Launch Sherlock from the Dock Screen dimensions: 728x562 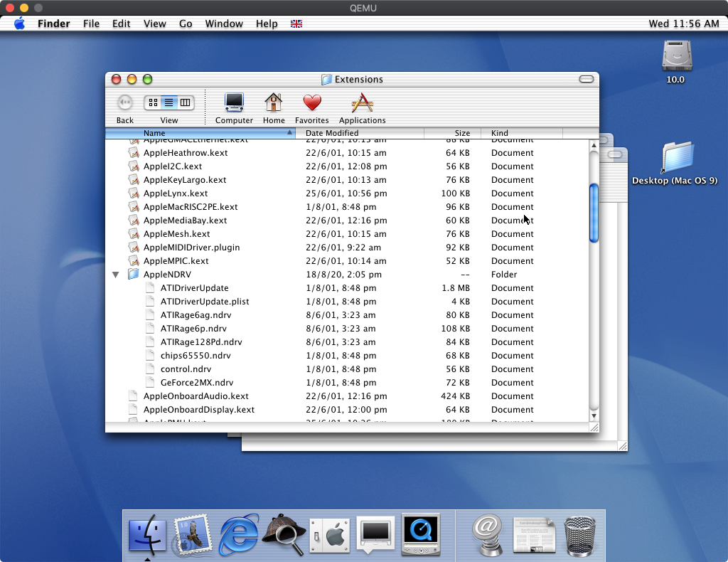point(284,534)
